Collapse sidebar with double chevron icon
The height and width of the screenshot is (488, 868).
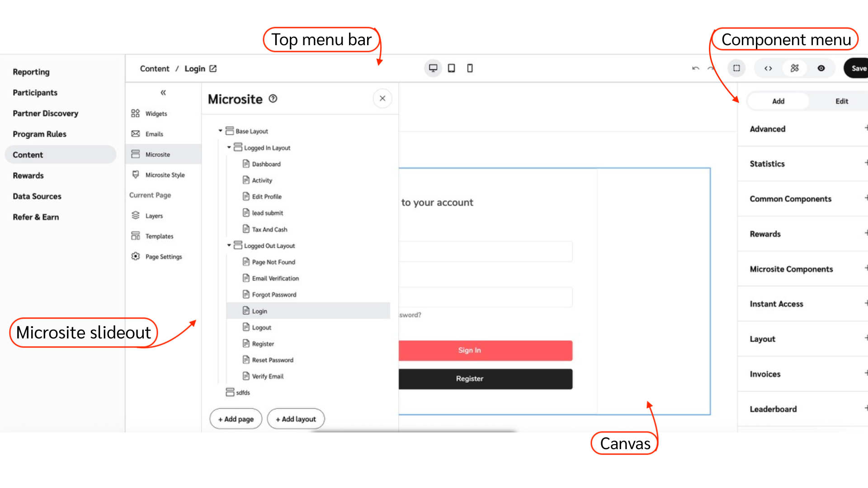coord(163,93)
